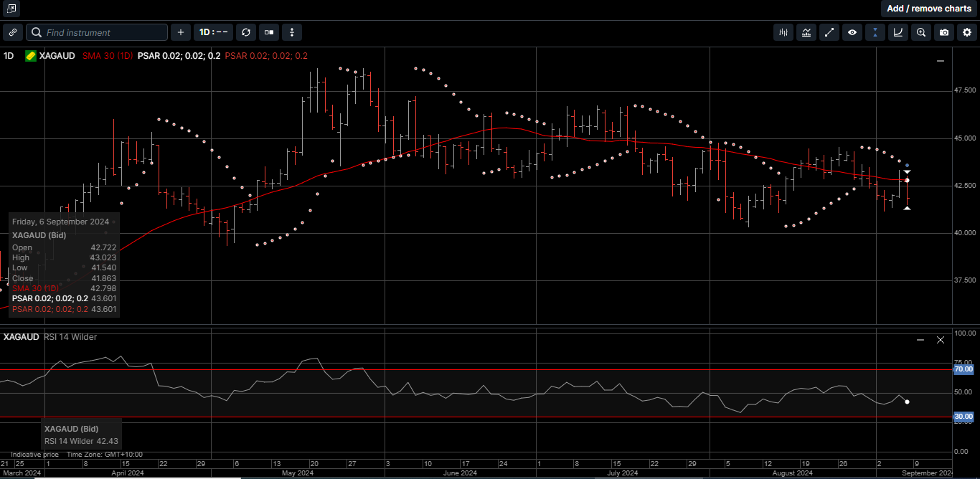Click the Find instrument search field
The height and width of the screenshot is (479, 980).
tap(97, 32)
